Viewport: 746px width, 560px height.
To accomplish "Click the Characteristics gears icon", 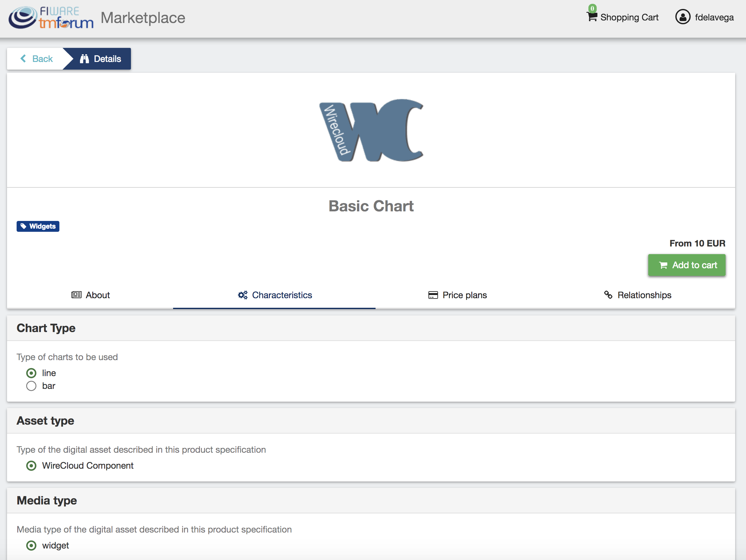I will point(242,295).
